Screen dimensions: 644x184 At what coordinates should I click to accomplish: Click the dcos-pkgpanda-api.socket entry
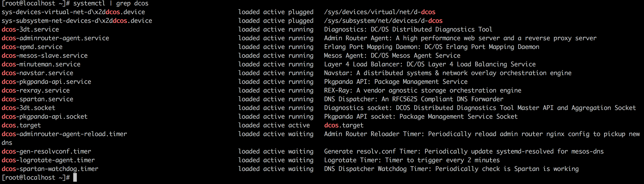coord(45,117)
